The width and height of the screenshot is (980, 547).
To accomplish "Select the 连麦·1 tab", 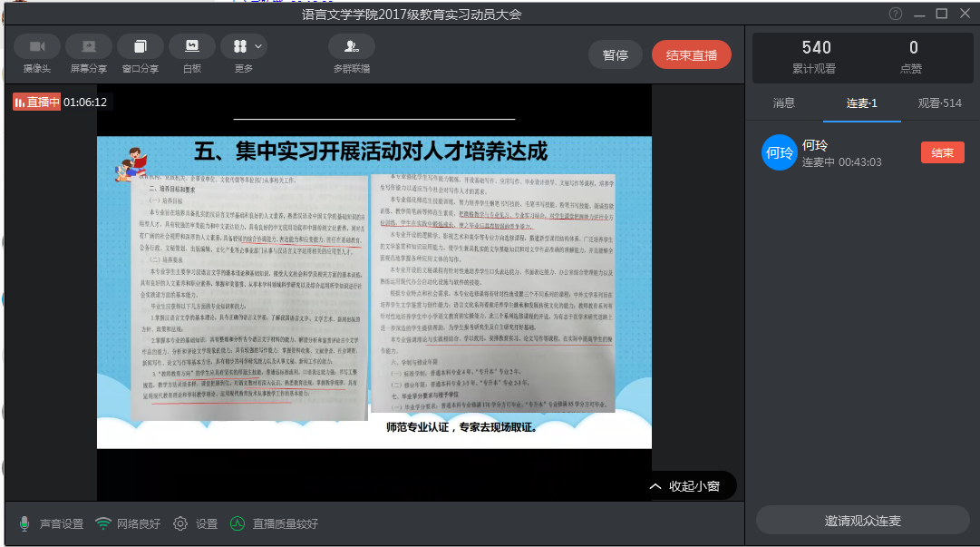I will [x=861, y=103].
